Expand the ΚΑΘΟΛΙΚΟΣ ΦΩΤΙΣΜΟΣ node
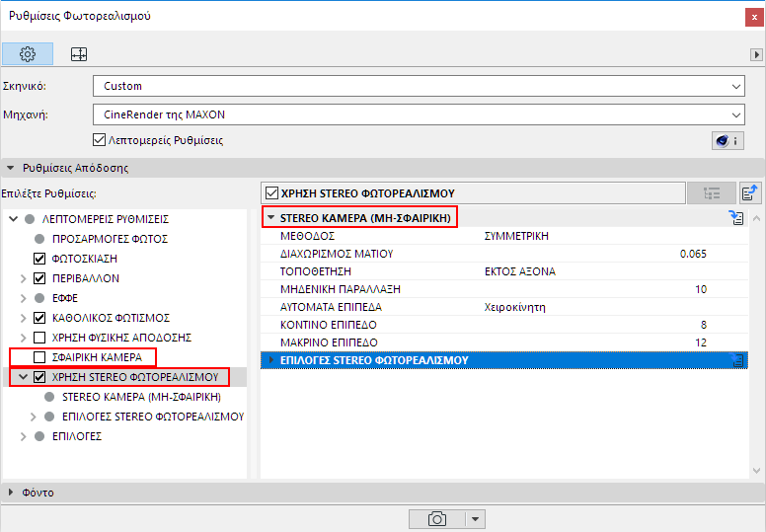The height and width of the screenshot is (532, 766). (23, 318)
